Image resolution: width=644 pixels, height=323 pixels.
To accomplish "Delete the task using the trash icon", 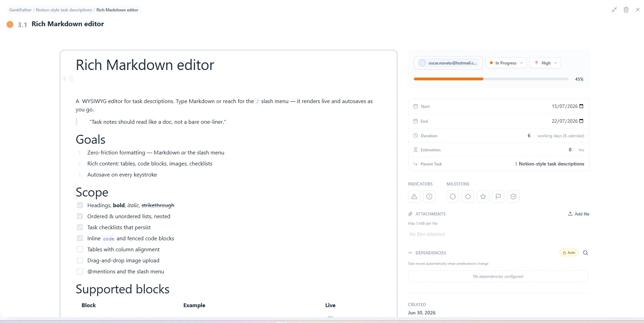I will pyautogui.click(x=626, y=10).
